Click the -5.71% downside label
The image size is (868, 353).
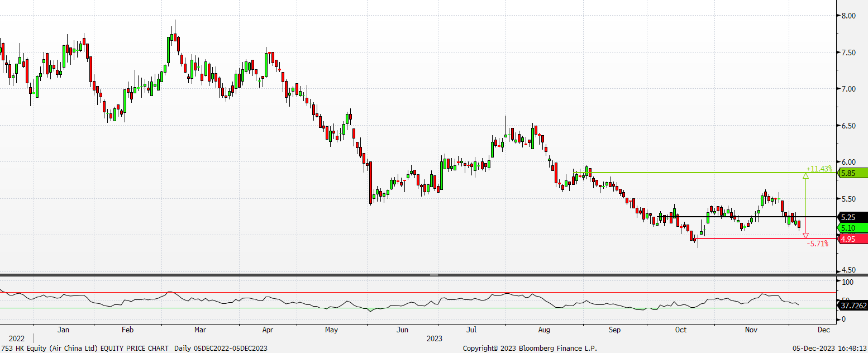coord(818,244)
